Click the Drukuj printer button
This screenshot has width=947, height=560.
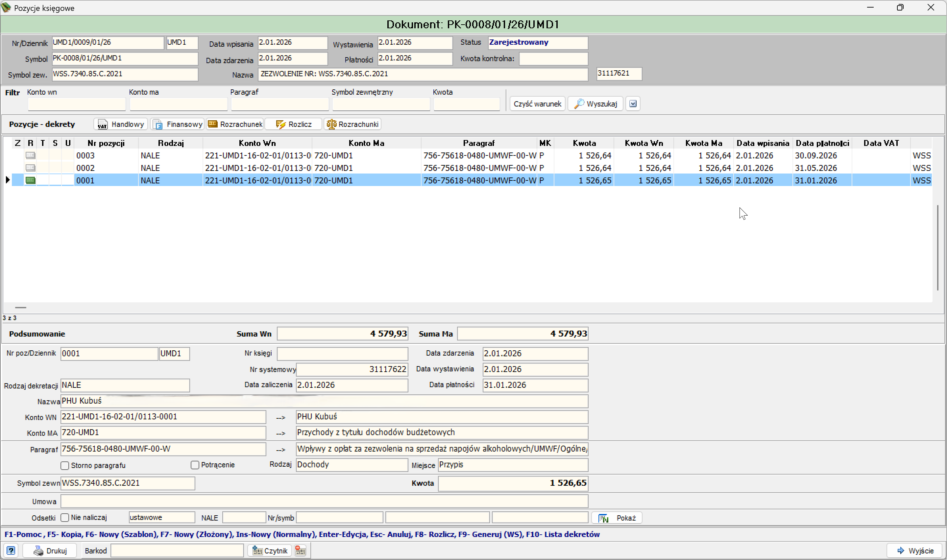point(49,550)
